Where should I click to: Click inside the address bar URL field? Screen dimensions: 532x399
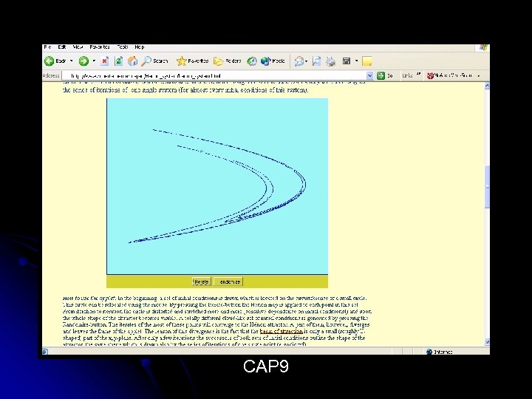[214, 75]
